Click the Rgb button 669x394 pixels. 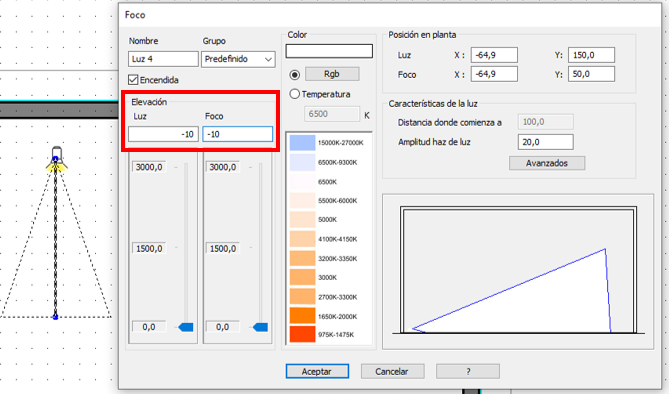point(332,74)
